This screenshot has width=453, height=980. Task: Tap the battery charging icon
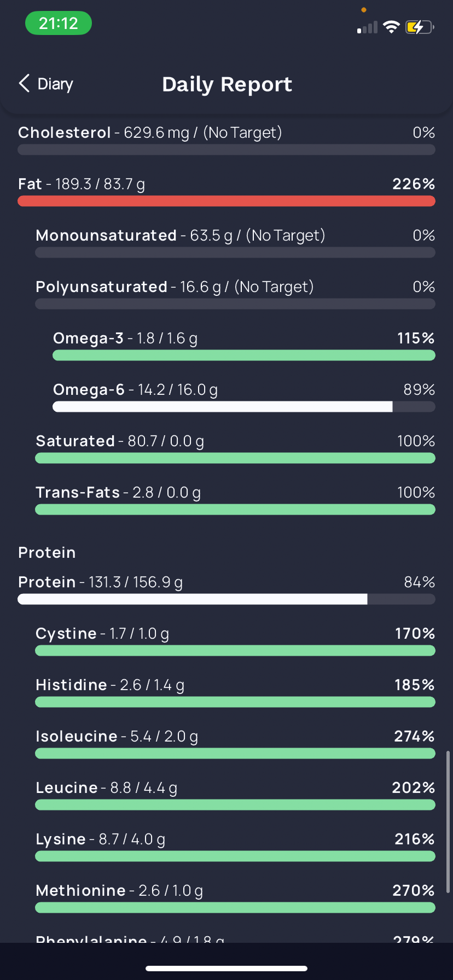coord(419,27)
